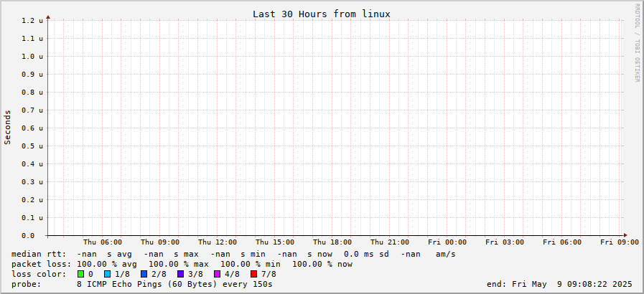Click the '8 ICMP Echo Pings (60 Bytes) every 150s' probe text

pos(174,284)
